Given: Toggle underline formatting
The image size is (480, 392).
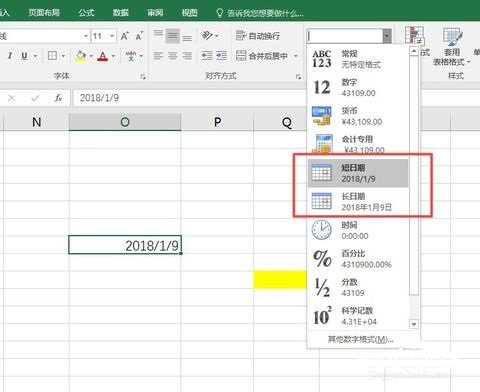Looking at the screenshot, I should pos(24,56).
